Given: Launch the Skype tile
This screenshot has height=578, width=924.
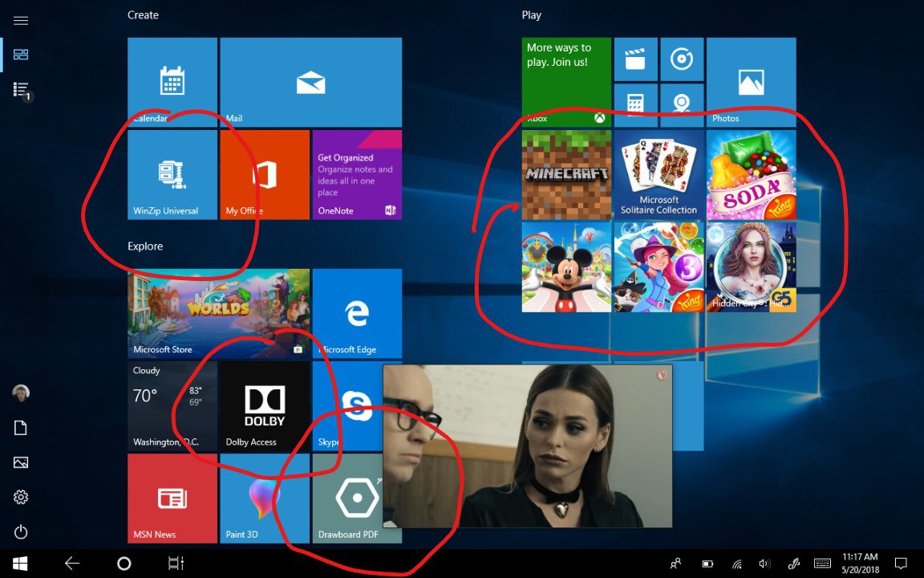Looking at the screenshot, I should point(347,406).
